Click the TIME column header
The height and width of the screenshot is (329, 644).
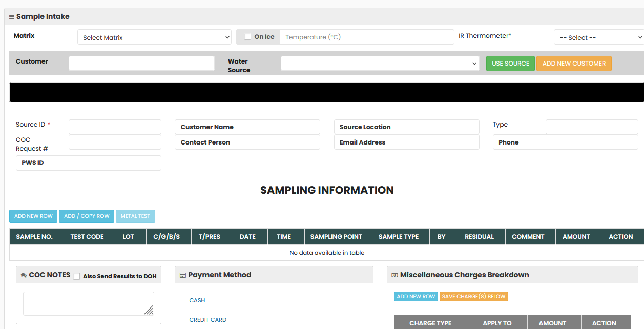click(x=286, y=236)
